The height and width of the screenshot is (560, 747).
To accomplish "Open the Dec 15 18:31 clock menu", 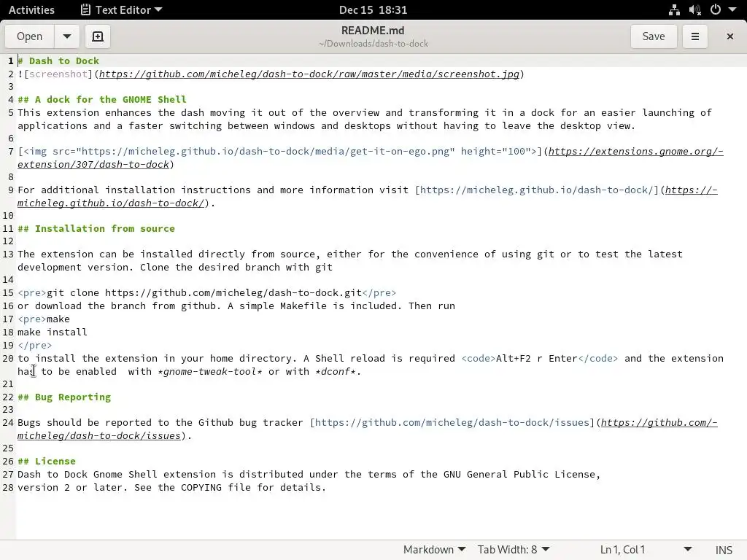I will tap(373, 10).
